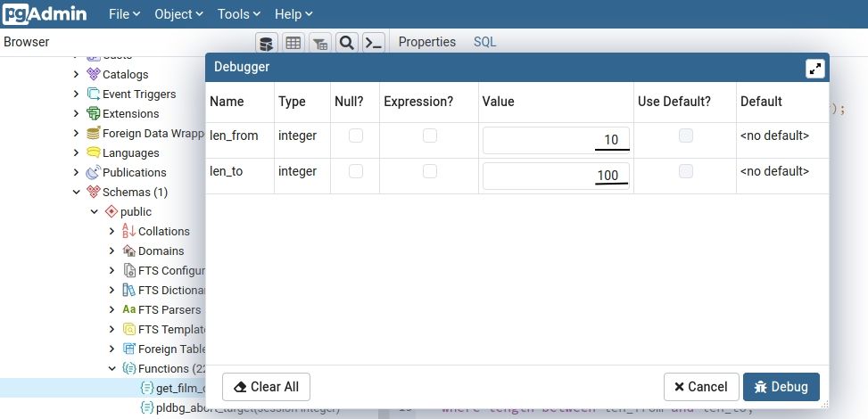Click the Schemas tree icon

click(x=93, y=192)
